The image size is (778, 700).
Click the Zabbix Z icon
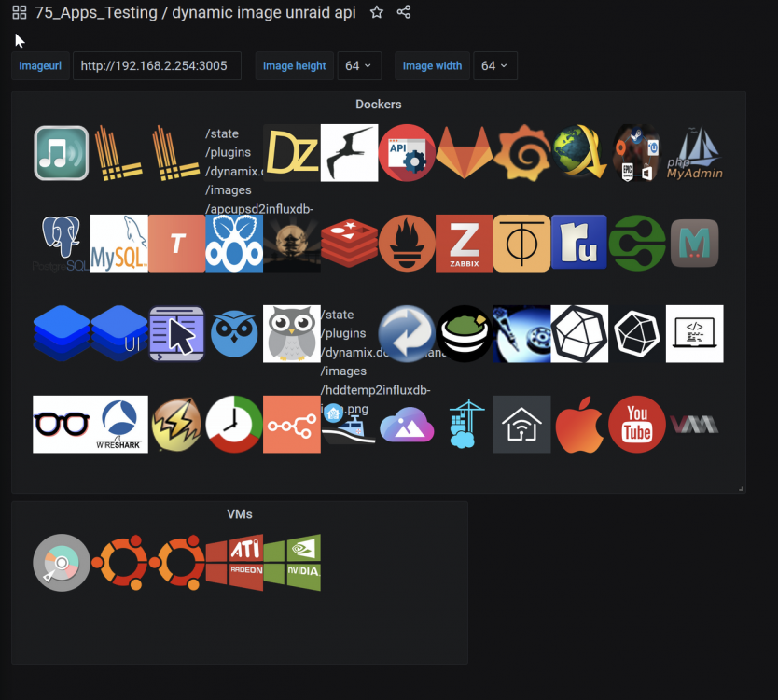pyautogui.click(x=465, y=244)
